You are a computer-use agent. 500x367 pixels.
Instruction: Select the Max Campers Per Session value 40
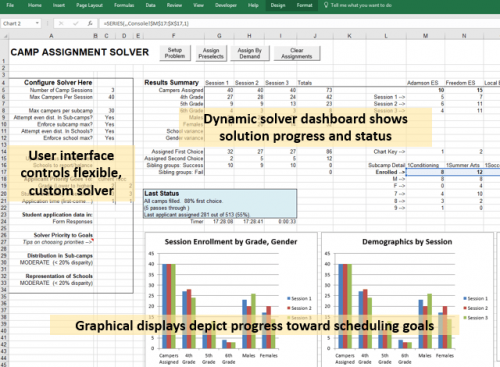pos(111,97)
